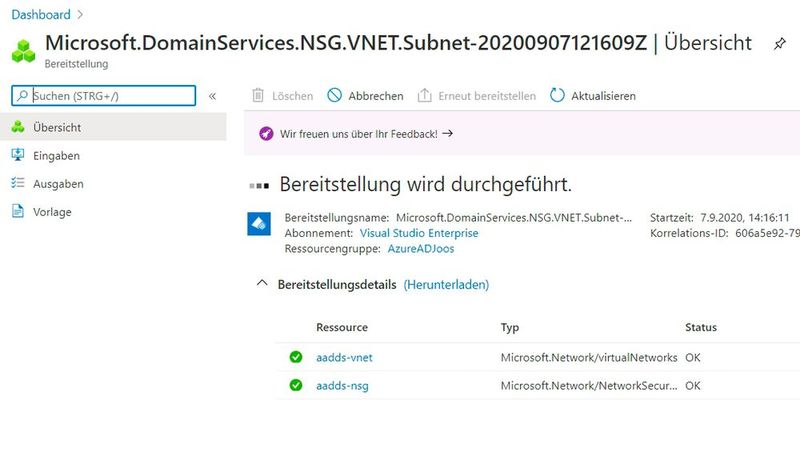Viewport: 800px width, 452px height.
Task: Open the aadds-nsg resource link
Action: [342, 386]
